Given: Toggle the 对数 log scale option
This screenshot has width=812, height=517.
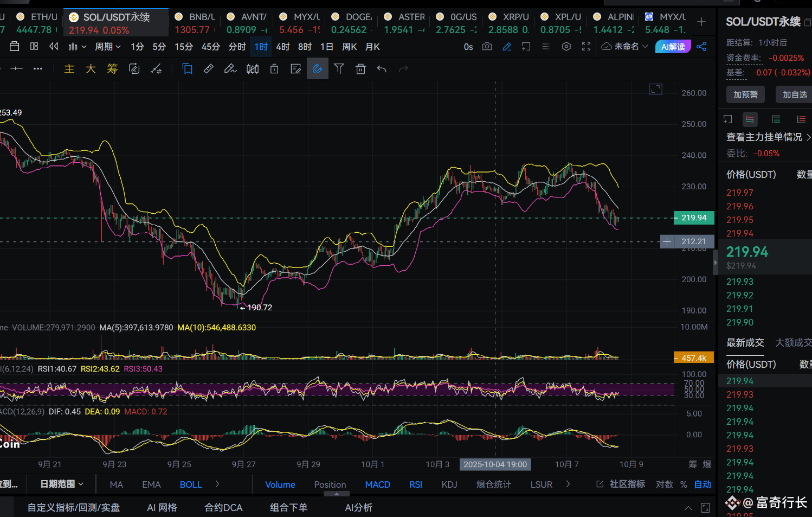Looking at the screenshot, I should click(664, 484).
